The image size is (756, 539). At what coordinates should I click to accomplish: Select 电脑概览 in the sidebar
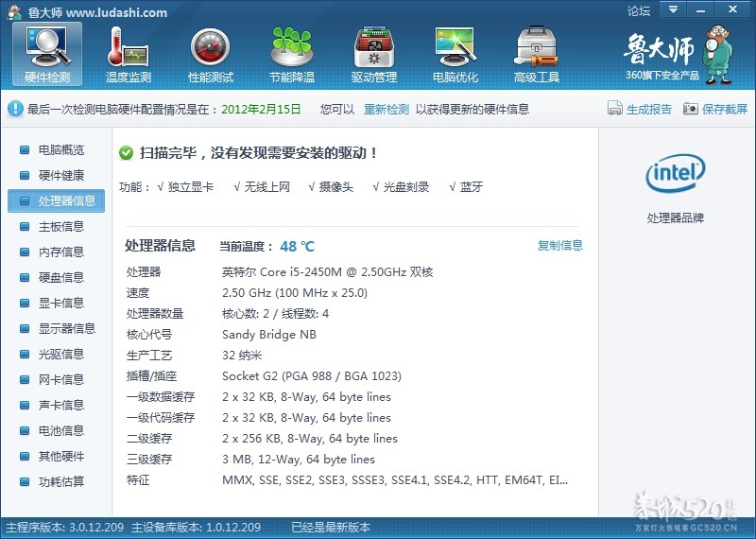[60, 150]
